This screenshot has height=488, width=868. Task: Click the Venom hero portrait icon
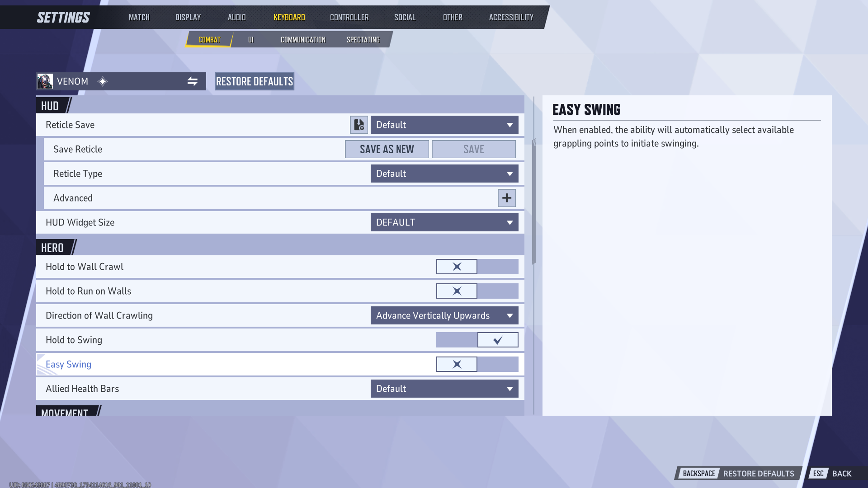47,81
